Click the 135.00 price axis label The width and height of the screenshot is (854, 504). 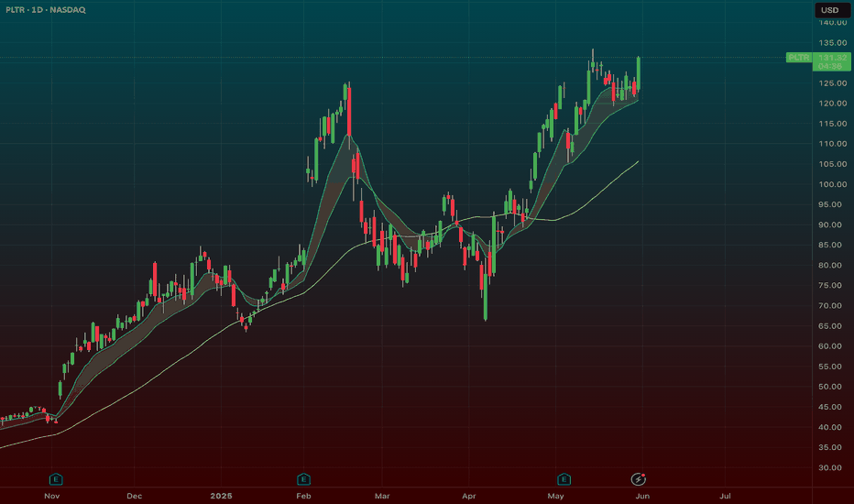(833, 42)
